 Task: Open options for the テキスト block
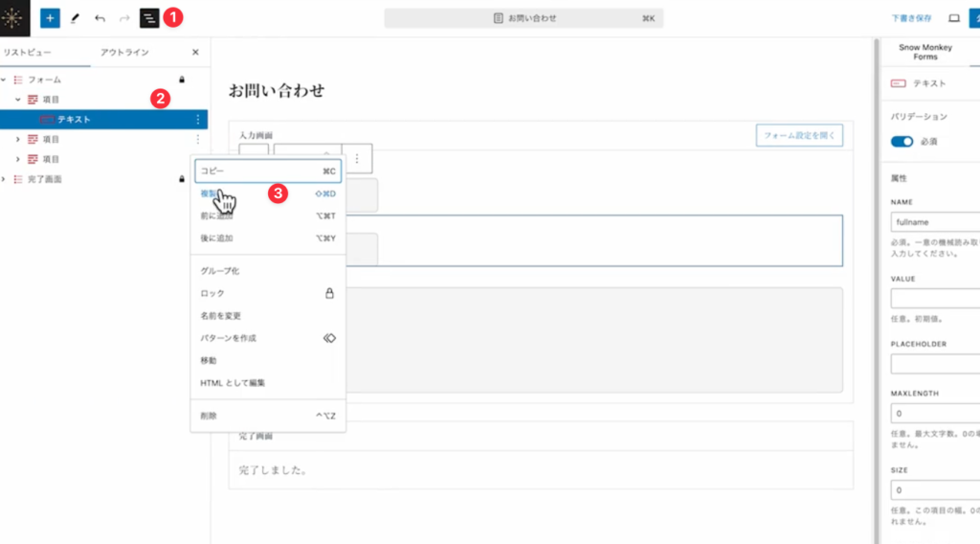point(198,120)
